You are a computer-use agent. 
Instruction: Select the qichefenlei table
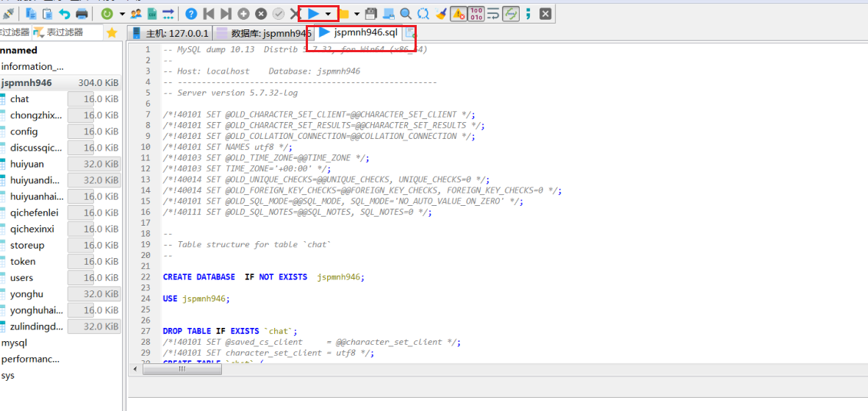[34, 212]
